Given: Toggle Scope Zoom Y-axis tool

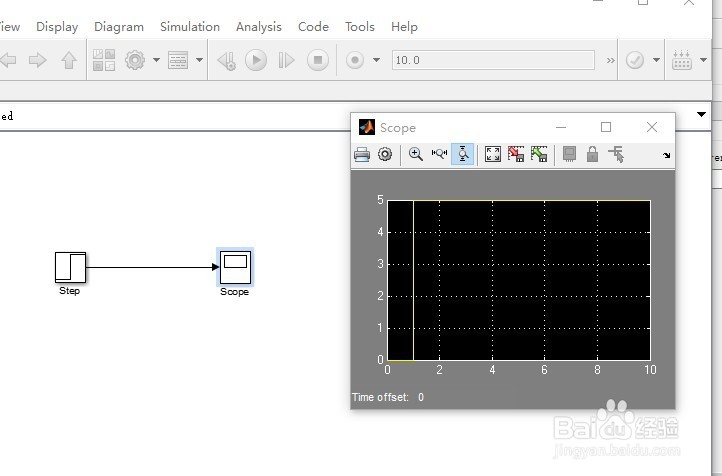Looking at the screenshot, I should [x=463, y=154].
